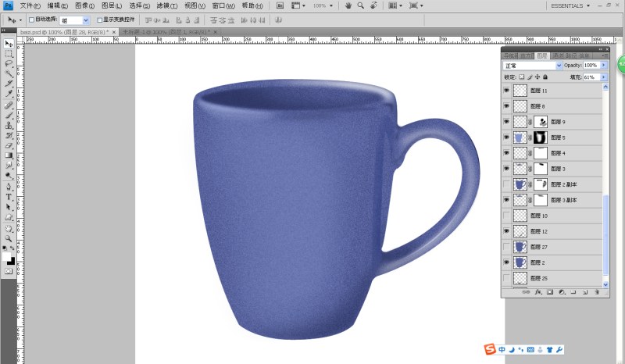Open the Edit (编辑) menu
Viewport: 625px width, 364px height.
[x=57, y=5]
